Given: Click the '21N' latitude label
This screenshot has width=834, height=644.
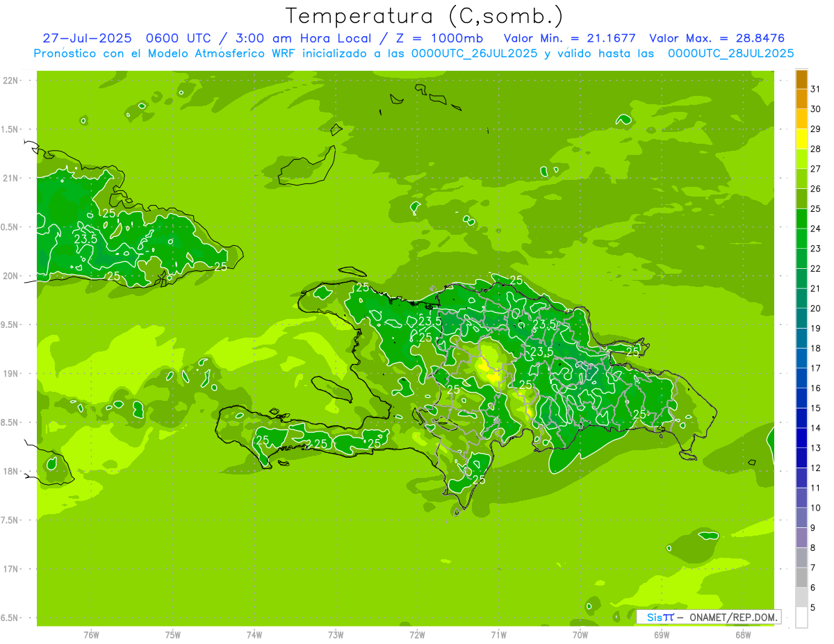Looking at the screenshot, I should coord(11,178).
